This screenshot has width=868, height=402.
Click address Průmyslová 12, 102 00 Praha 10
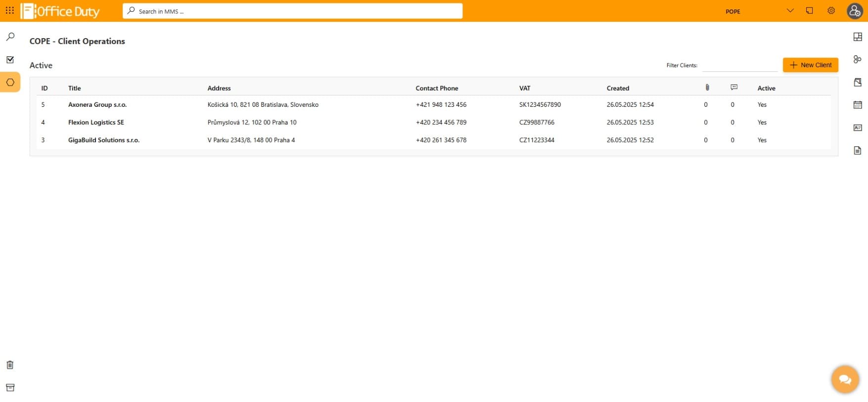(252, 122)
